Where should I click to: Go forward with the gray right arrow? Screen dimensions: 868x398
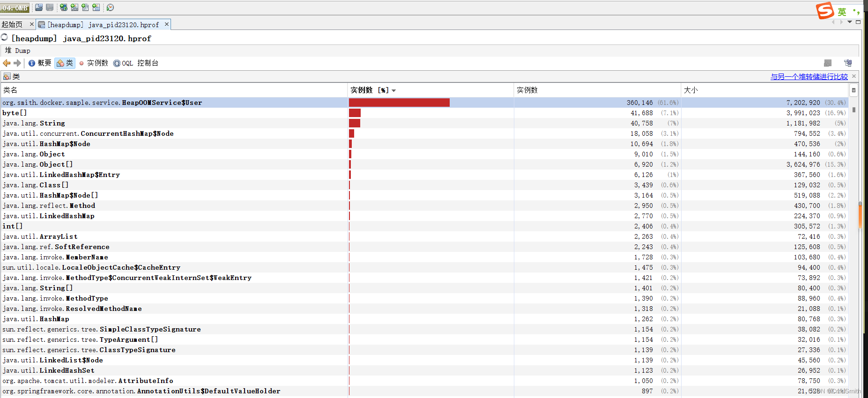pos(18,63)
